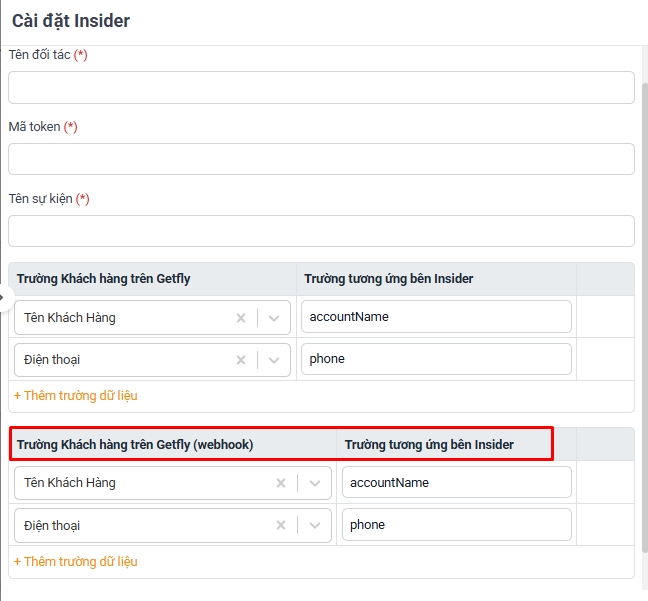Open Điện thoại dropdown in webhook table

[315, 525]
